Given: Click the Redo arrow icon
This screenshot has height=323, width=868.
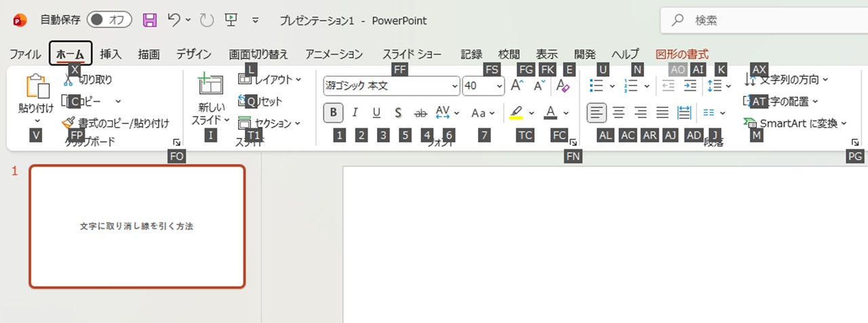Looking at the screenshot, I should (207, 20).
